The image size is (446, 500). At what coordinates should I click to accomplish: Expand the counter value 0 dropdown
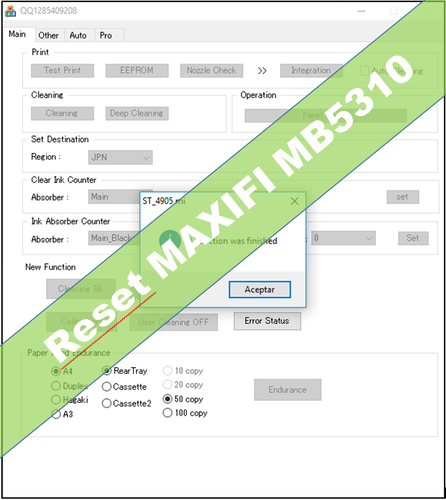coord(343,238)
